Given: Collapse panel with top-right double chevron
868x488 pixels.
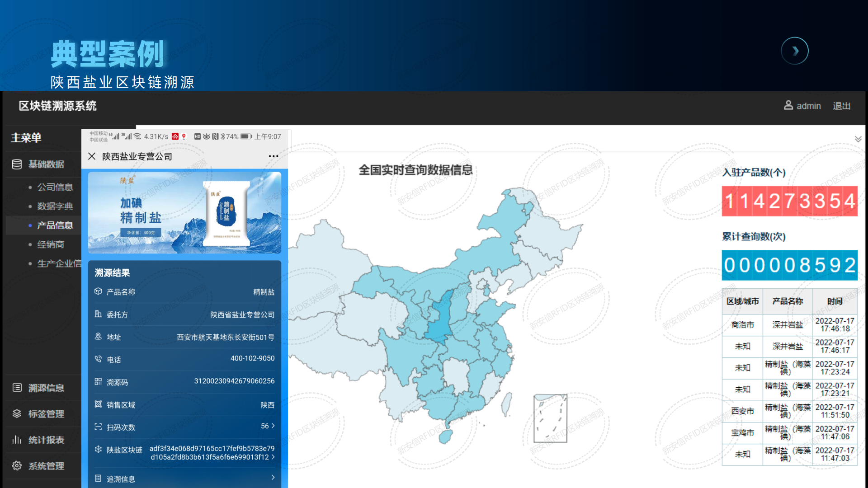Looking at the screenshot, I should pos(858,139).
